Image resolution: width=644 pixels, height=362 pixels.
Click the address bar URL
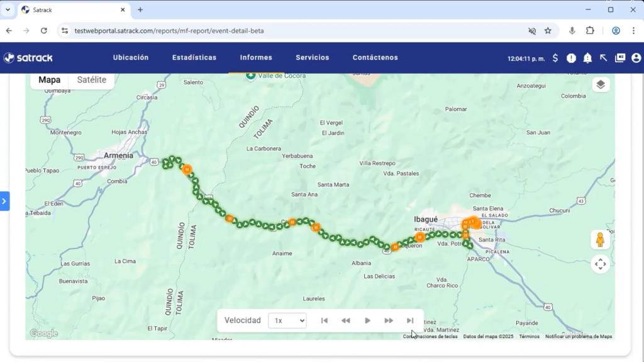point(169,31)
